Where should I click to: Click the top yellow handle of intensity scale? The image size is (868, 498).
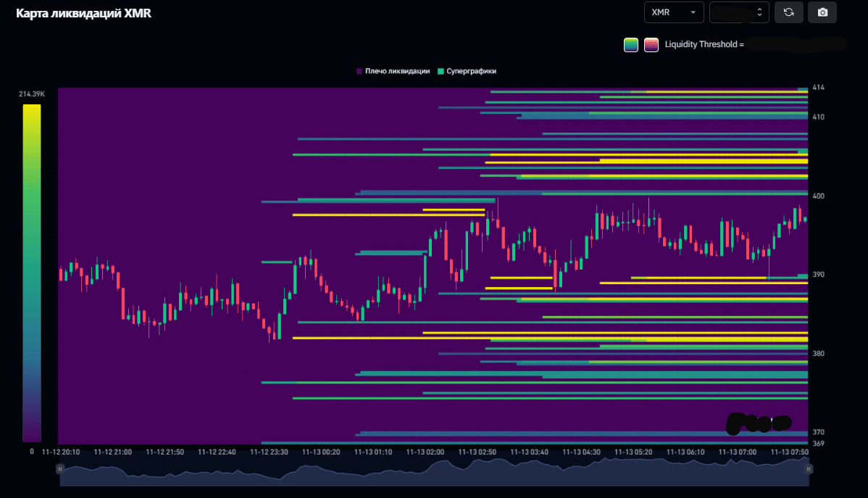pos(32,107)
